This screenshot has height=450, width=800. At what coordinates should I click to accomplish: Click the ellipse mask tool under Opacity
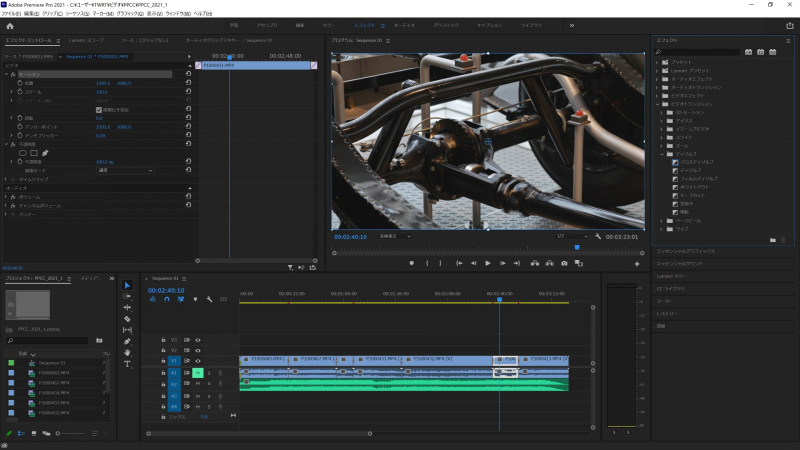click(x=22, y=153)
